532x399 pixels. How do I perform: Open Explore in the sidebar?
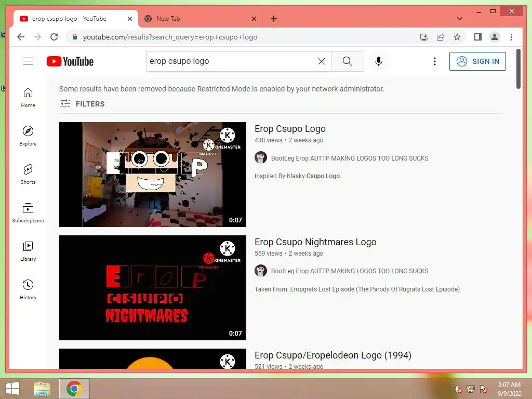click(x=28, y=136)
